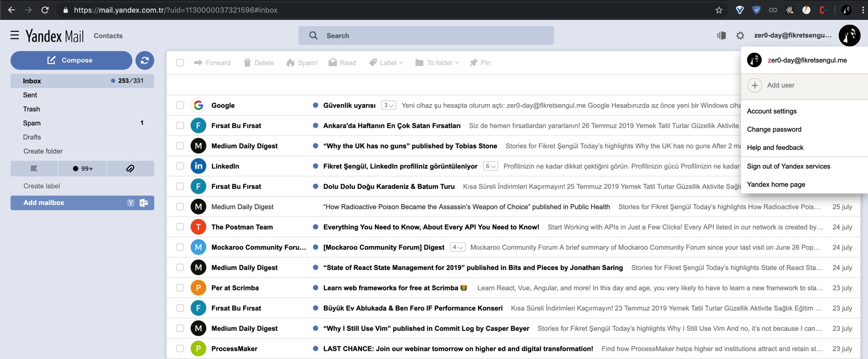Open Account settings from user menu
868x359 pixels.
[x=772, y=111]
